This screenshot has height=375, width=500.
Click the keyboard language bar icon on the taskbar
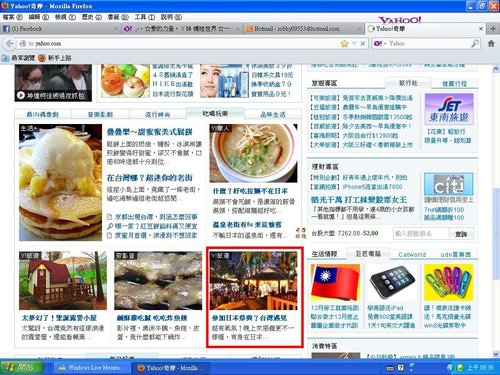(390, 368)
